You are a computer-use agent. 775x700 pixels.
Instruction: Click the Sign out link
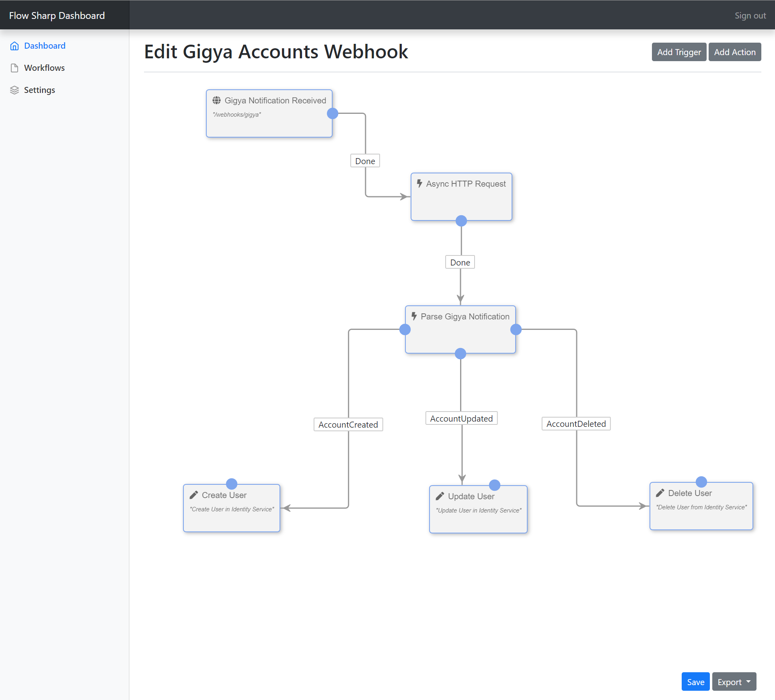point(750,16)
